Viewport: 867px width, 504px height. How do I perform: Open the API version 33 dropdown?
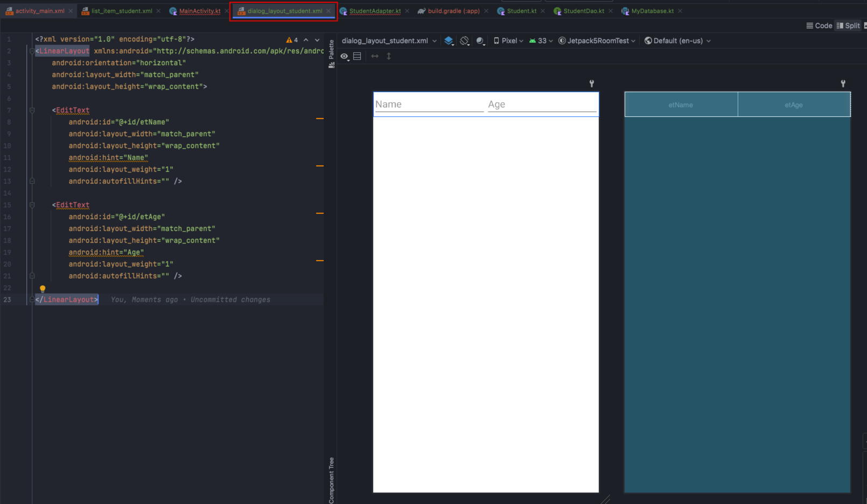pos(541,41)
